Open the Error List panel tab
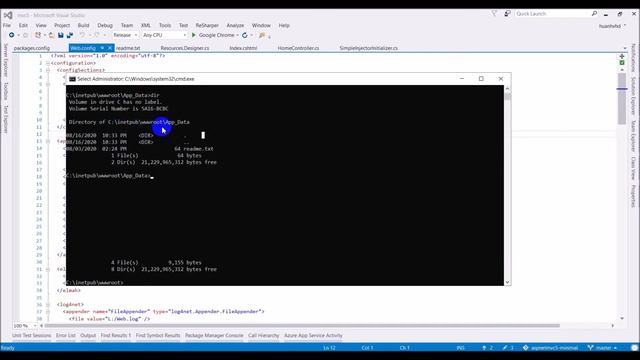This screenshot has height=360, width=640. [66, 336]
